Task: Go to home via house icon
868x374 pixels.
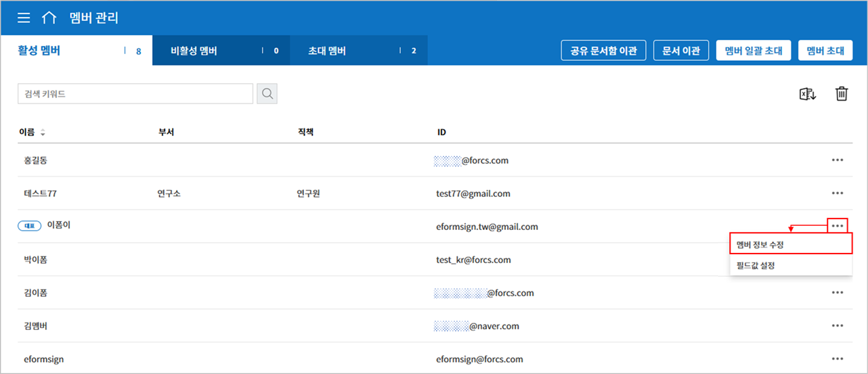Action: click(x=49, y=18)
